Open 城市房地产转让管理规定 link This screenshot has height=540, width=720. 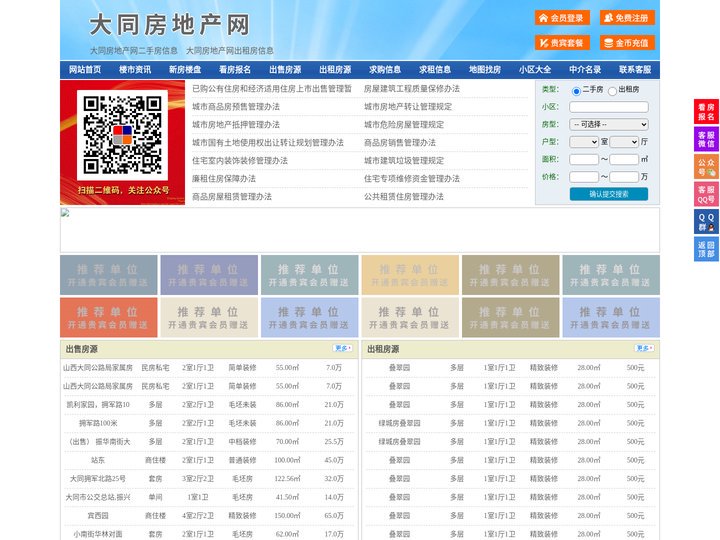pyautogui.click(x=408, y=107)
